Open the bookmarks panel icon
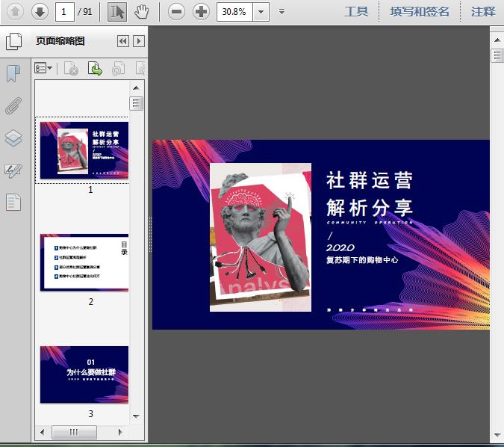The height and width of the screenshot is (447, 504). click(x=13, y=73)
